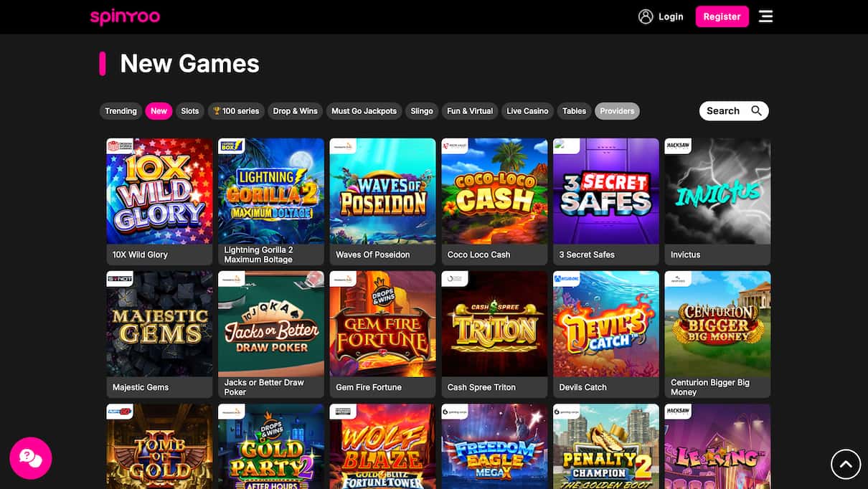Open the Gem Fire Fortune thumbnail
This screenshot has height=489, width=868.
[382, 324]
